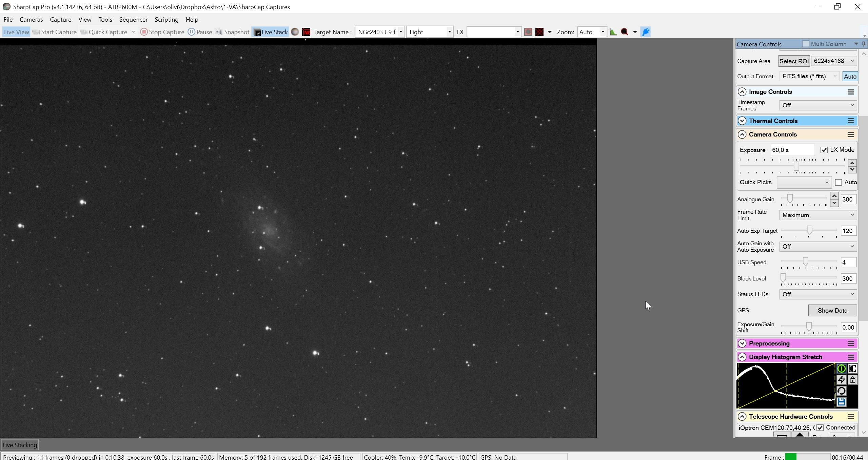Save the histogram stretch with the floppy icon

click(x=841, y=402)
